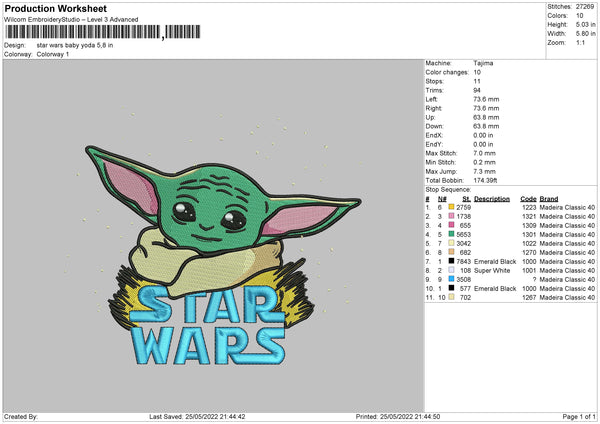Click the Machine value Tajima
Viewport: 600px width, 424px height.
point(483,63)
